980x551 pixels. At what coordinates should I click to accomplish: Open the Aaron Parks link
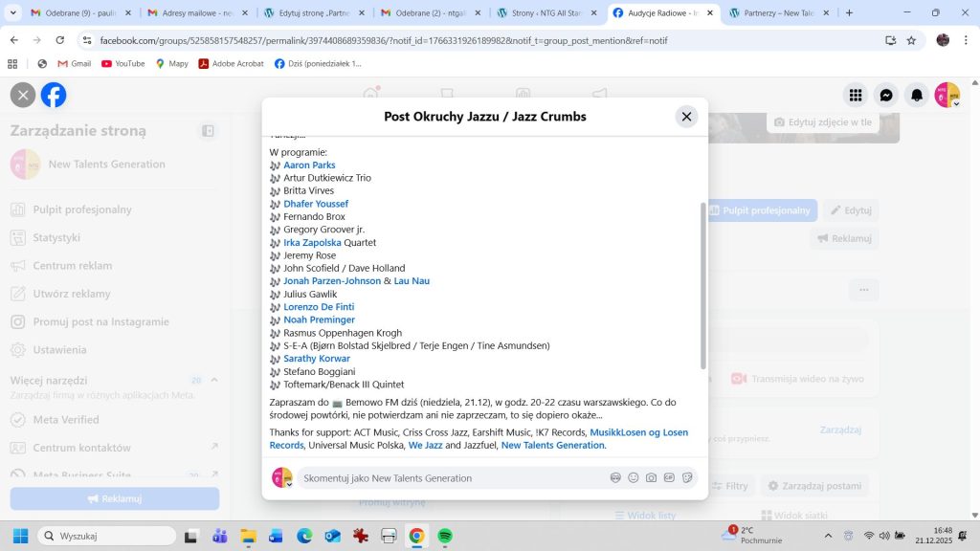tap(309, 165)
